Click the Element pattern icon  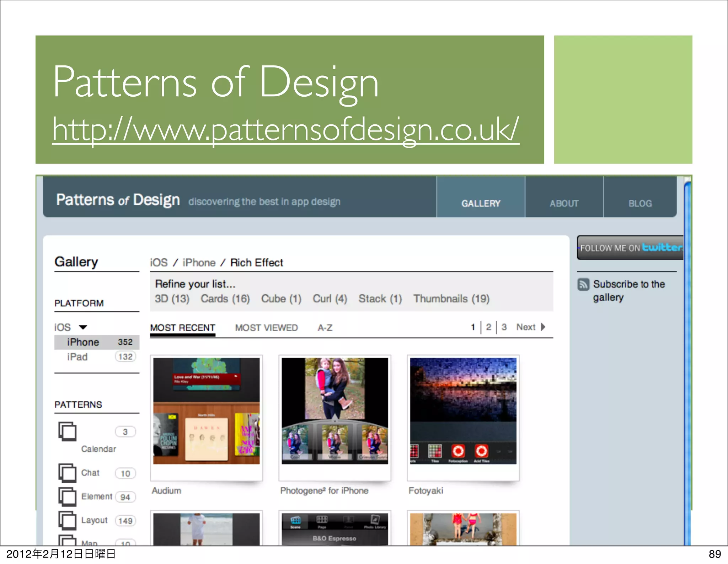68,496
